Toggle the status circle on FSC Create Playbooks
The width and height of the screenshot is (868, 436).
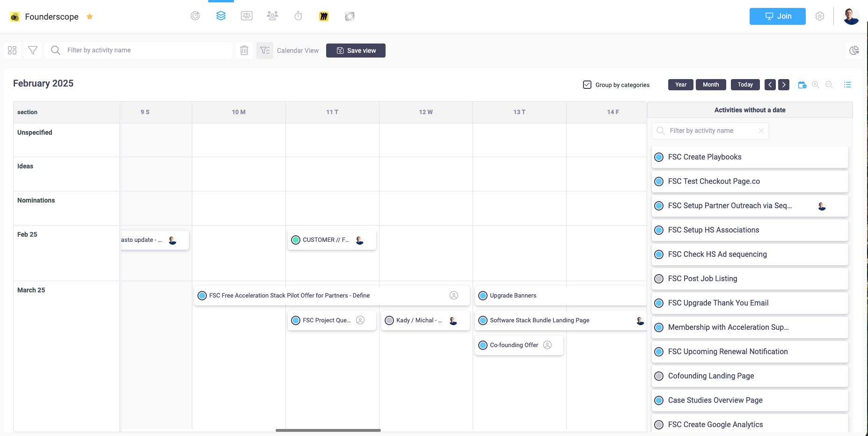tap(659, 157)
